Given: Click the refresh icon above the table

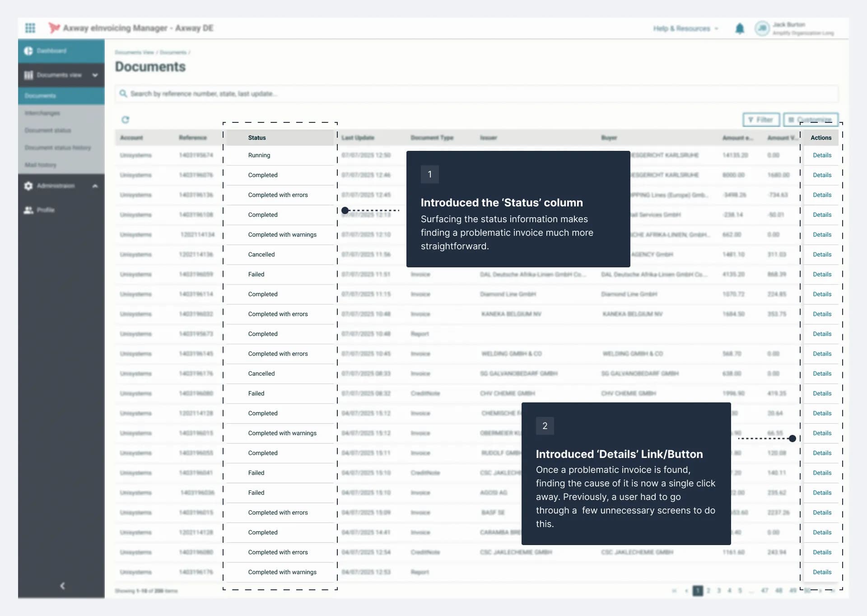Looking at the screenshot, I should click(x=126, y=120).
